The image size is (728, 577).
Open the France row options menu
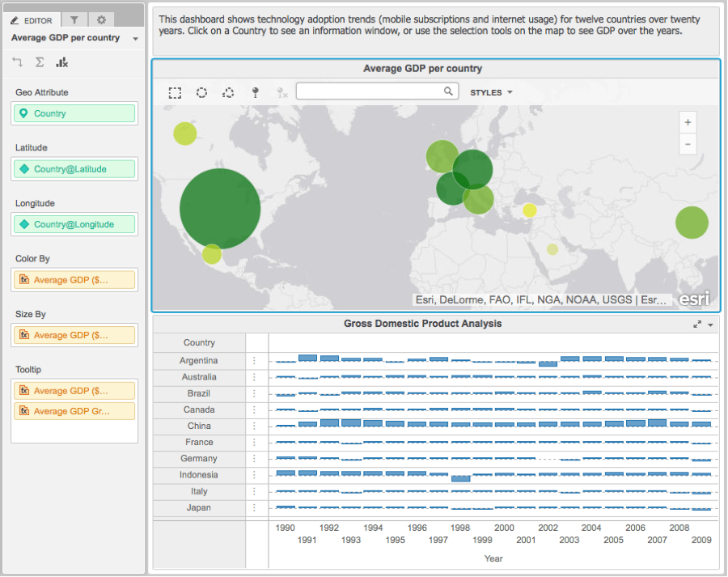(254, 443)
